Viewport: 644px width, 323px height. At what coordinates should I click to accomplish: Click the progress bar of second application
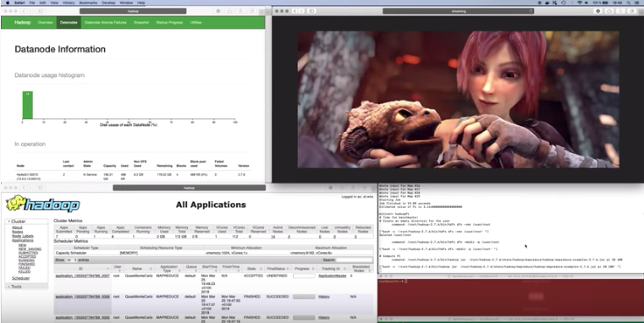pyautogui.click(x=304, y=296)
